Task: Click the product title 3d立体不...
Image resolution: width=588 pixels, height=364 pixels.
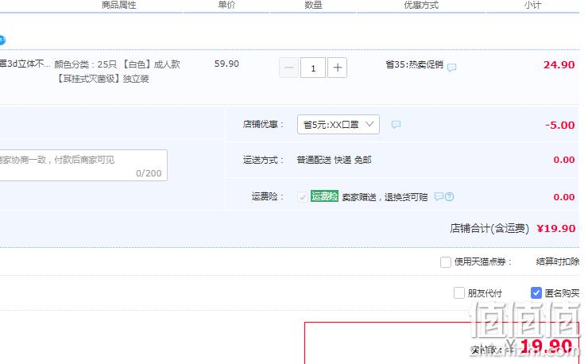Action: point(25,64)
